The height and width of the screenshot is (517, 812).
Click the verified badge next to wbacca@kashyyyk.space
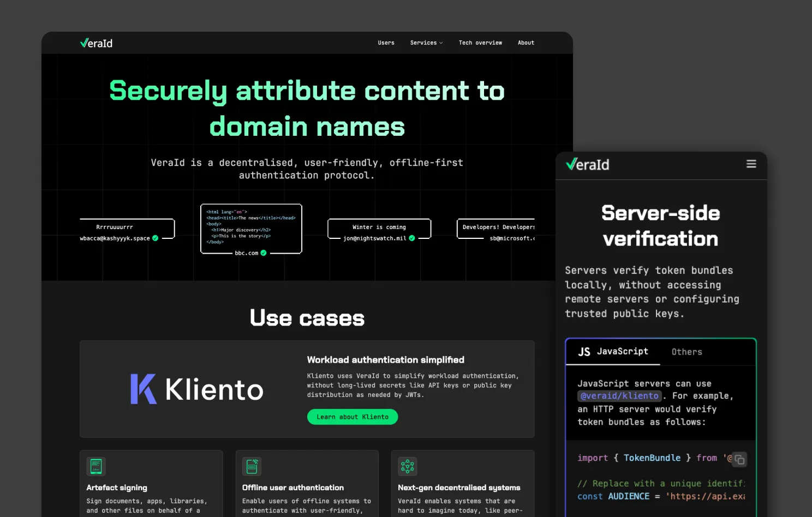pyautogui.click(x=156, y=238)
